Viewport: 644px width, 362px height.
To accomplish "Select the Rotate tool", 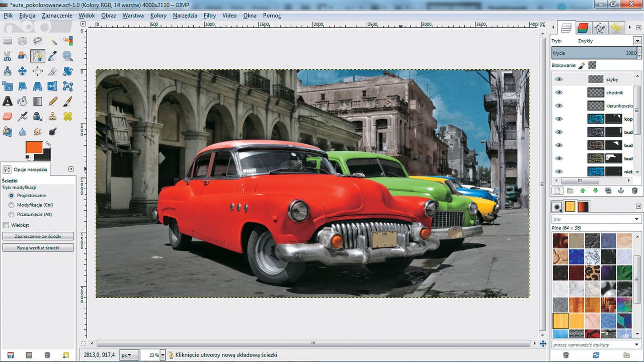I will [68, 71].
